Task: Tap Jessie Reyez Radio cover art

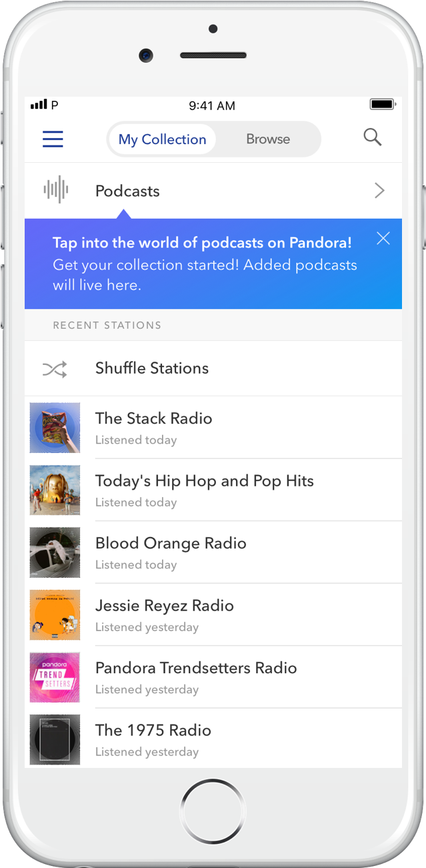Action: point(55,614)
